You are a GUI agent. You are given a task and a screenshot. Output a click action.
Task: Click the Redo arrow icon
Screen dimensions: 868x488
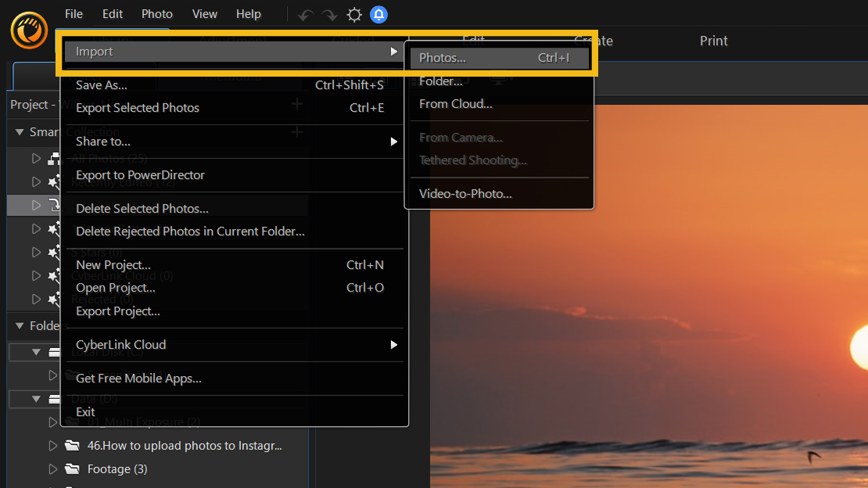330,15
